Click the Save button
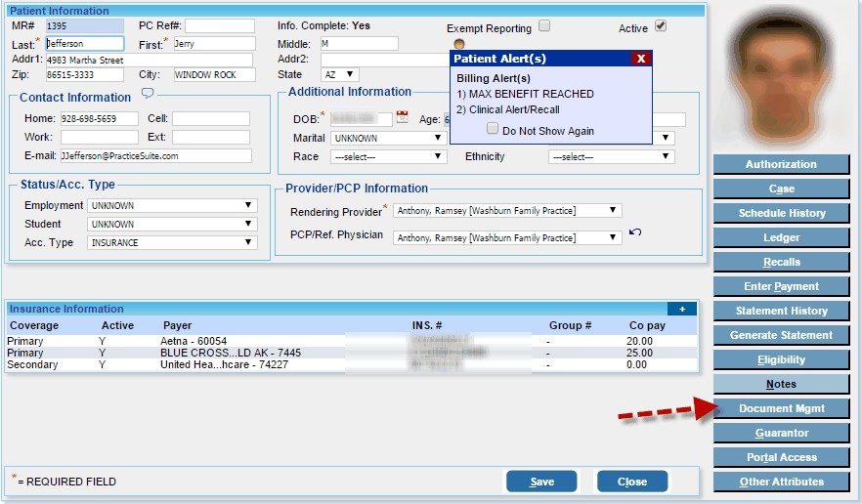This screenshot has height=504, width=862. coord(541,482)
